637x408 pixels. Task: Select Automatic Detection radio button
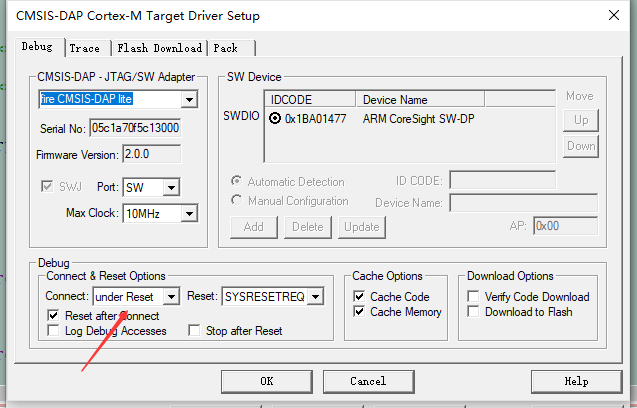tap(236, 181)
